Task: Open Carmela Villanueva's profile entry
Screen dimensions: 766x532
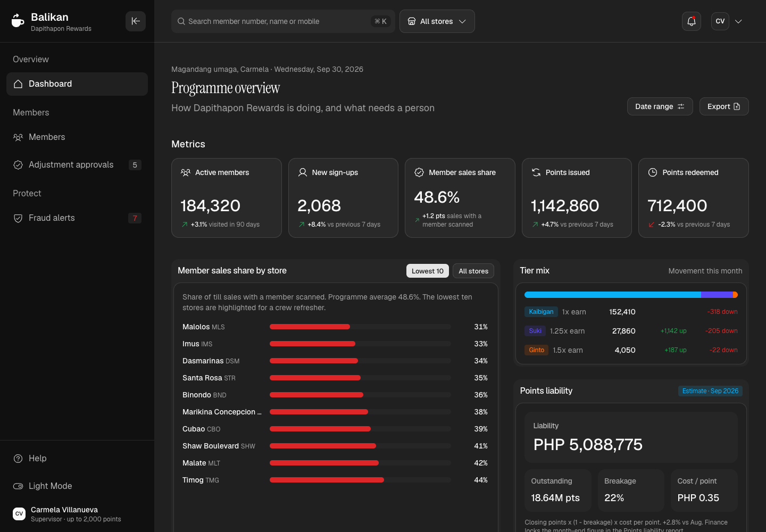Action: click(x=77, y=514)
